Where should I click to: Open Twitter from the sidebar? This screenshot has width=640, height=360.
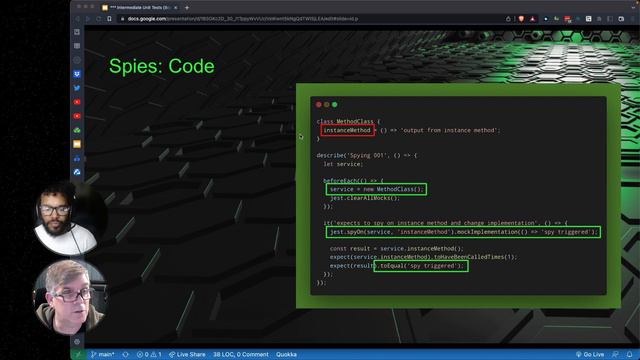pos(77,88)
